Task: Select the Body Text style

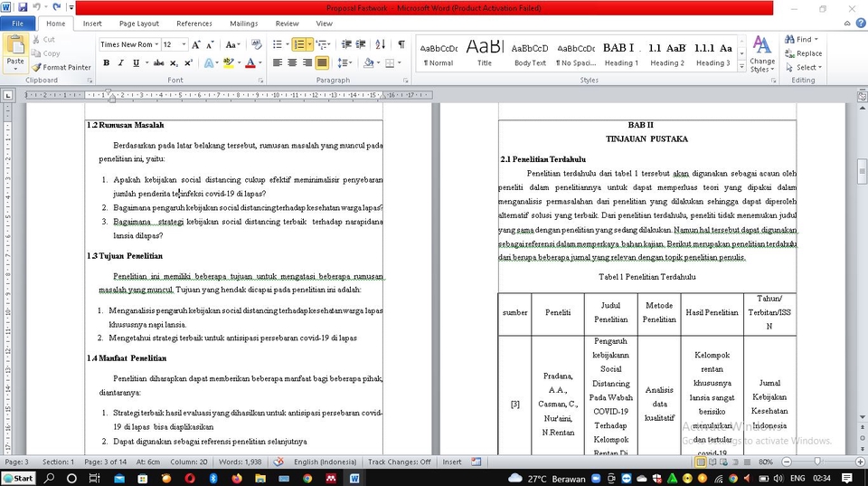Action: 530,54
